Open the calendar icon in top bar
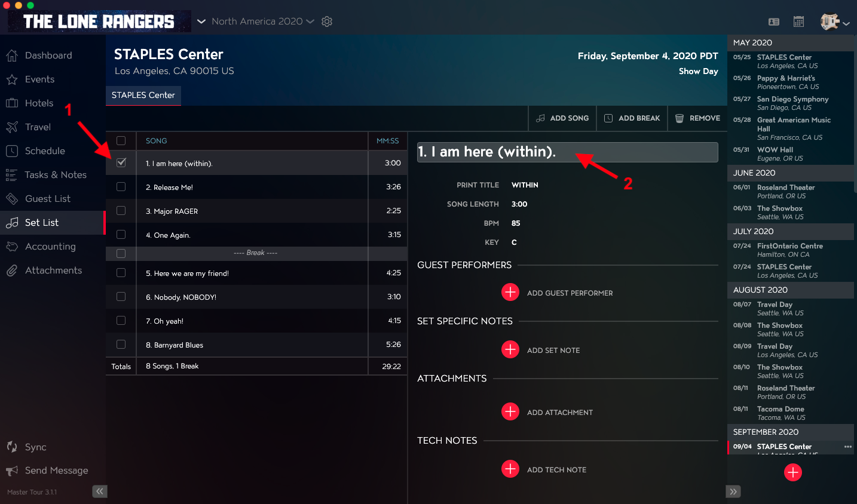This screenshot has width=857, height=504. point(798,21)
